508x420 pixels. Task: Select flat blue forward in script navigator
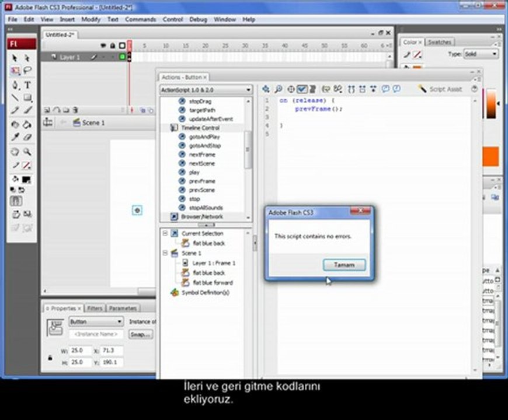213,282
